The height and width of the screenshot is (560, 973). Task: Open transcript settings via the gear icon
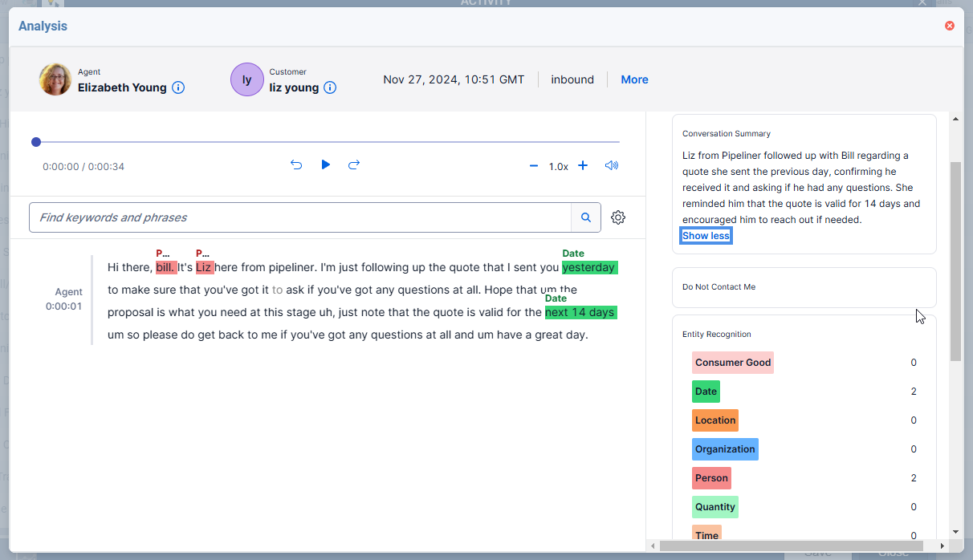[617, 217]
